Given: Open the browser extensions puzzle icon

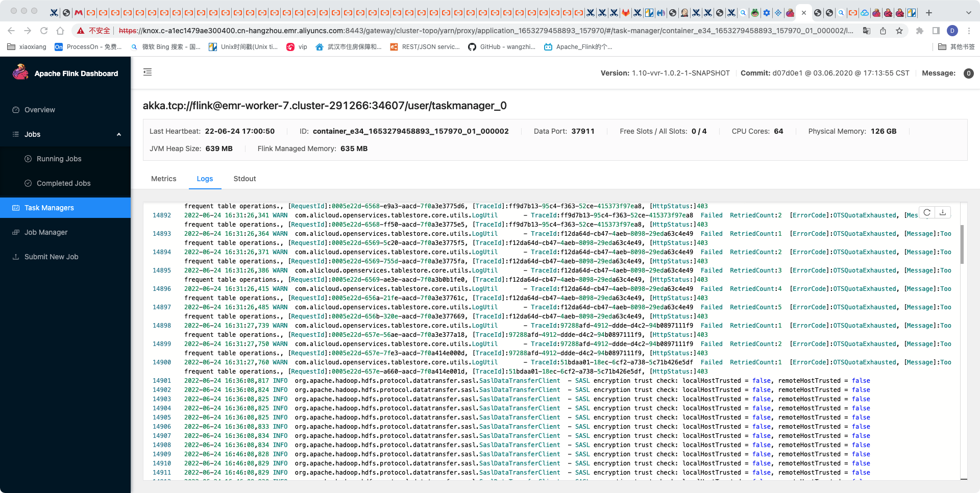Looking at the screenshot, I should pyautogui.click(x=920, y=31).
